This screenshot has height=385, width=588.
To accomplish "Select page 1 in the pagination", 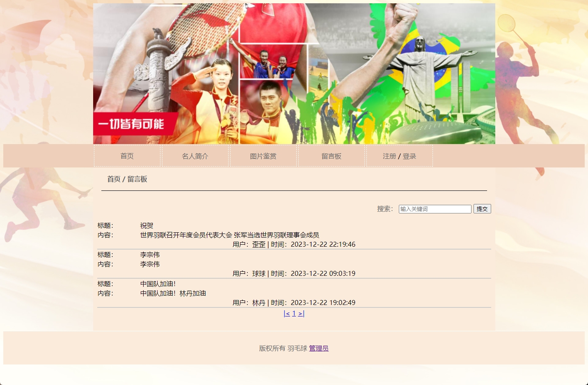I will [x=294, y=314].
